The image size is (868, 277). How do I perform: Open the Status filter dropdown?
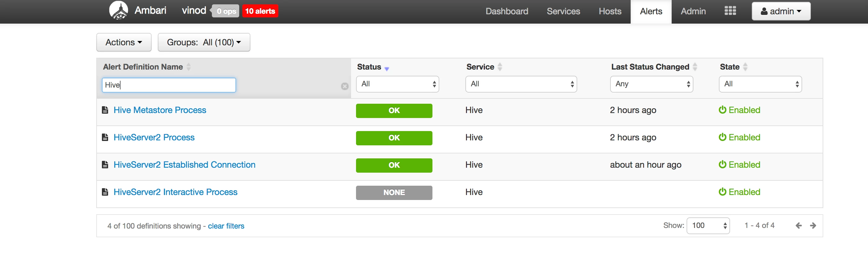pos(398,84)
